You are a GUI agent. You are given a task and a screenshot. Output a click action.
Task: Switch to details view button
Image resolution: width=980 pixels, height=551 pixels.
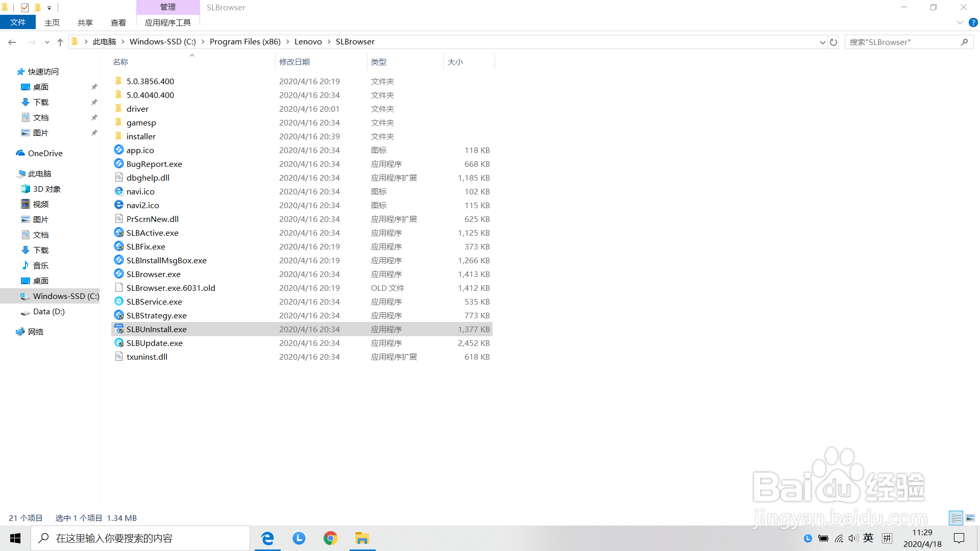[956, 518]
